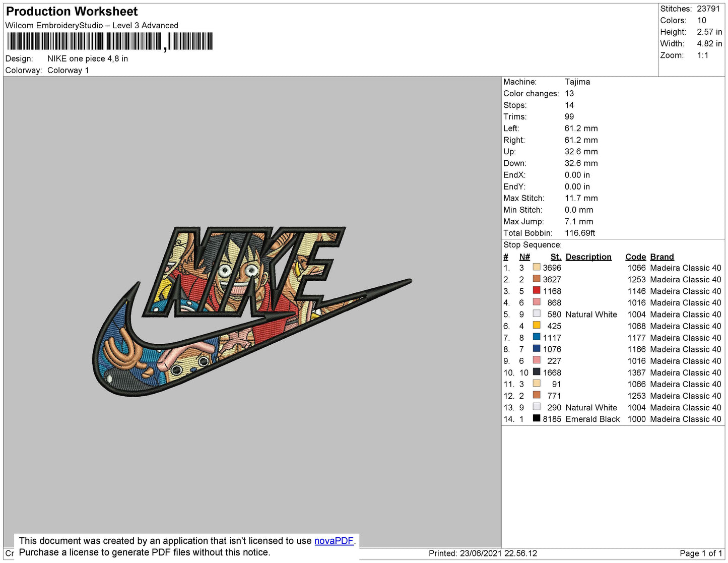Screen dimensions: 728x563
Task: Click the Stitches value 23791
Action: (x=708, y=9)
